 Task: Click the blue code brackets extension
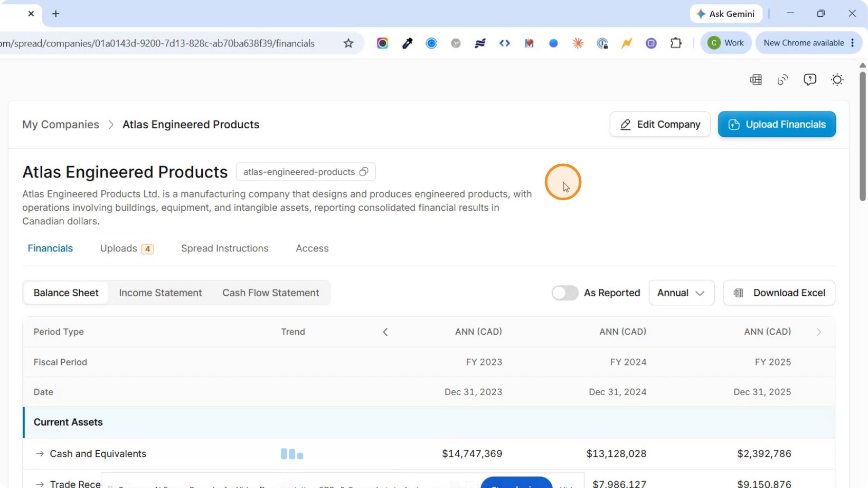click(505, 43)
